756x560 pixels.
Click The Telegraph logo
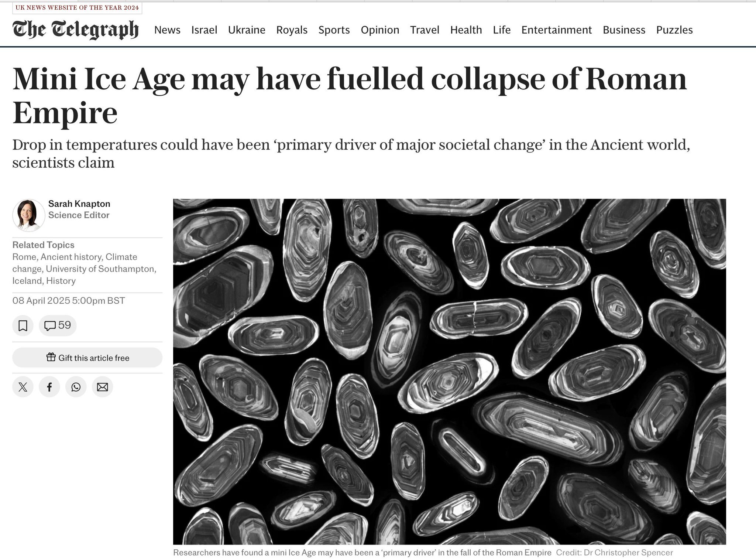(x=76, y=30)
